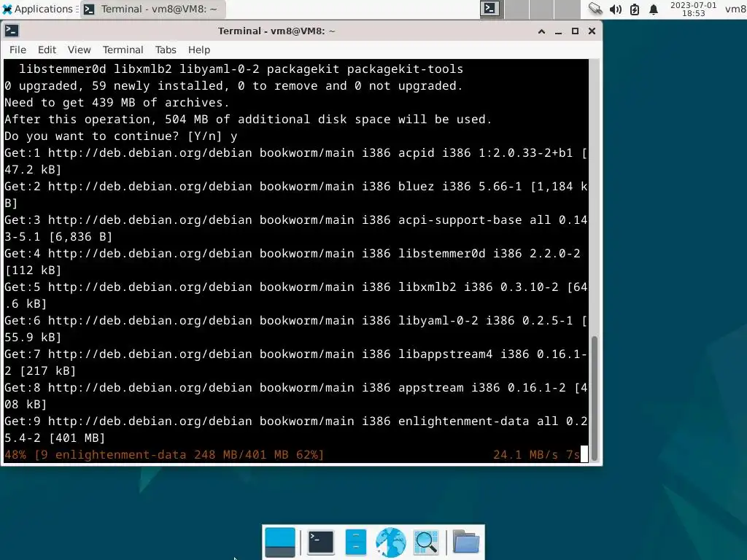Viewport: 747px width, 560px height.
Task: Open the Terminal menu
Action: point(123,50)
